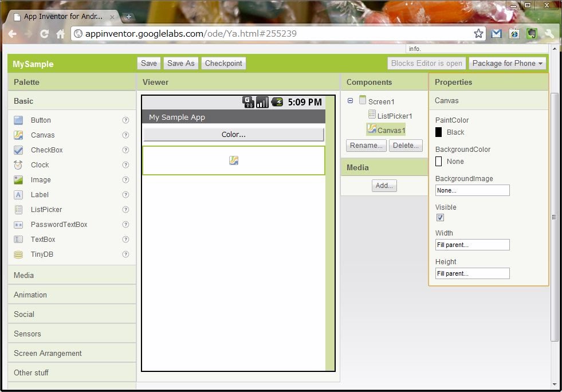Pick the TinyDB component icon

tap(19, 254)
